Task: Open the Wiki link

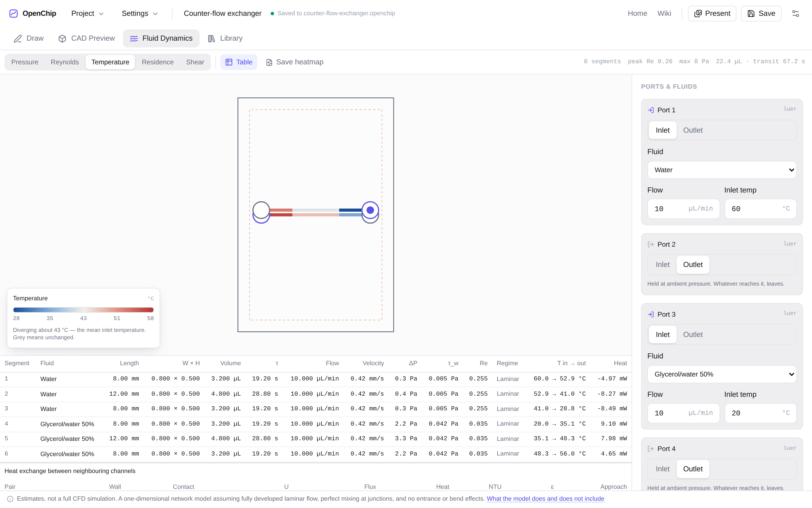Action: [x=664, y=14]
